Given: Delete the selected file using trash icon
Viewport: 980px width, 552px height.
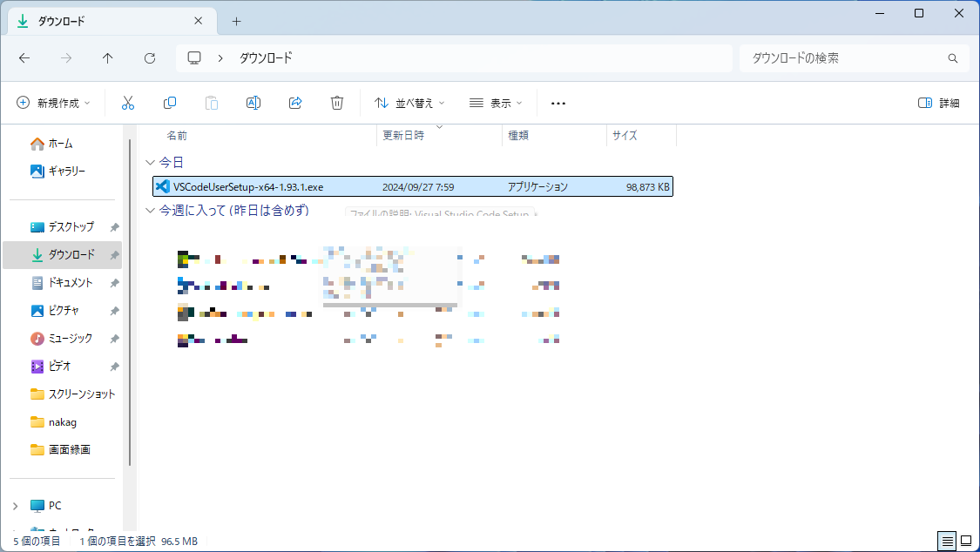Looking at the screenshot, I should pyautogui.click(x=337, y=103).
